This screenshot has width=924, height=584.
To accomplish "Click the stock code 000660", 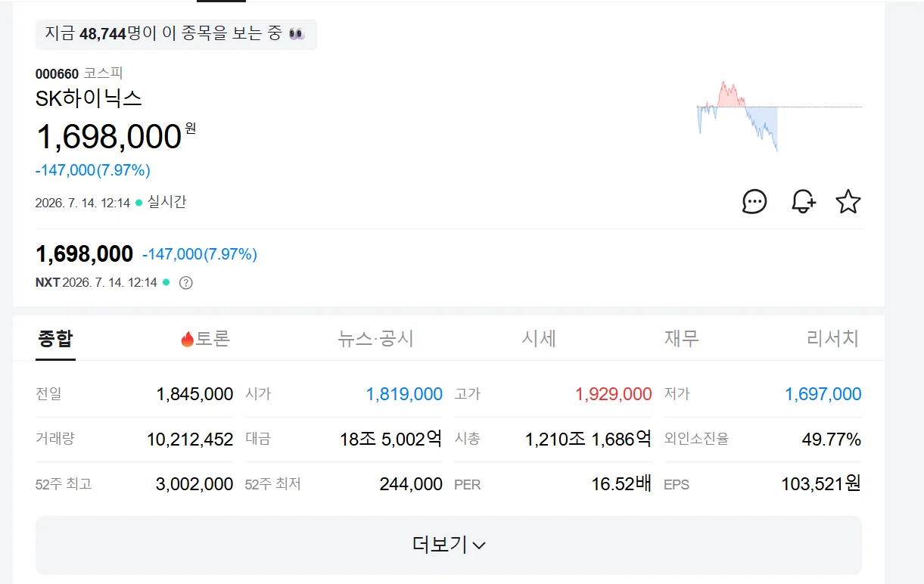I will point(57,73).
